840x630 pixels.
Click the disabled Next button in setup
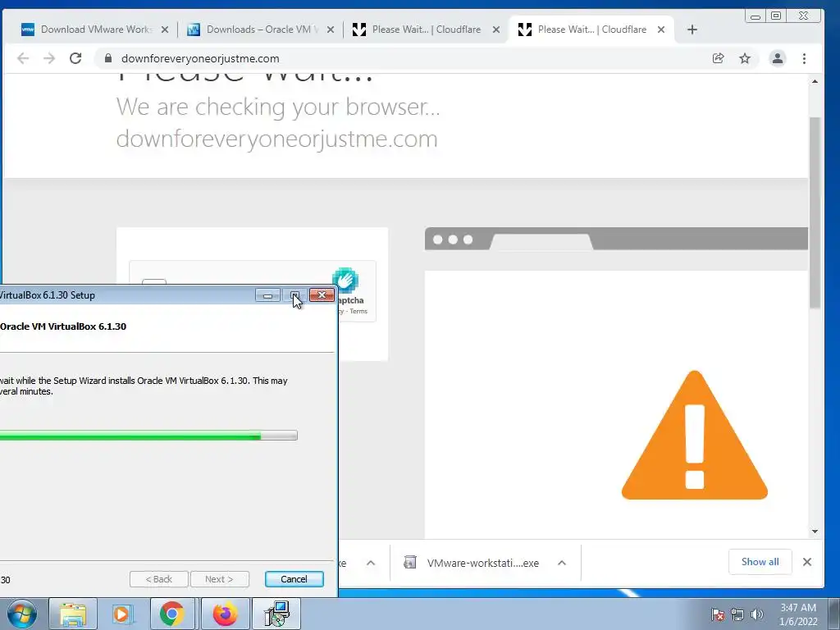(219, 579)
